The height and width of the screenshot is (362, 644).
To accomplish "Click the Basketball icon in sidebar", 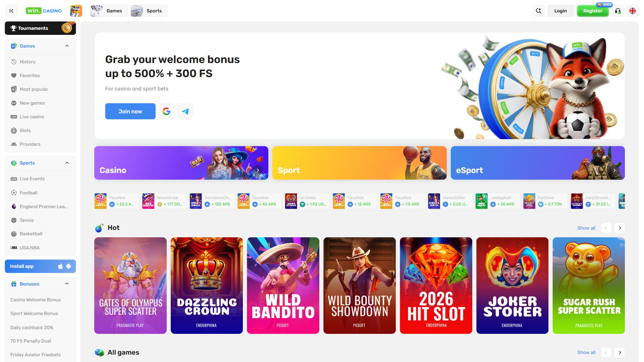I will [x=14, y=234].
